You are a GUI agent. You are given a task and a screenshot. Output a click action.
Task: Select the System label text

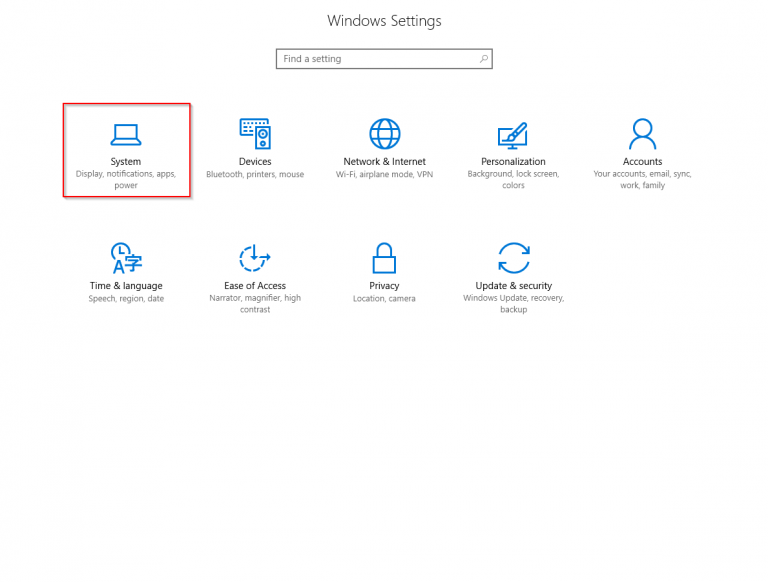tap(126, 162)
